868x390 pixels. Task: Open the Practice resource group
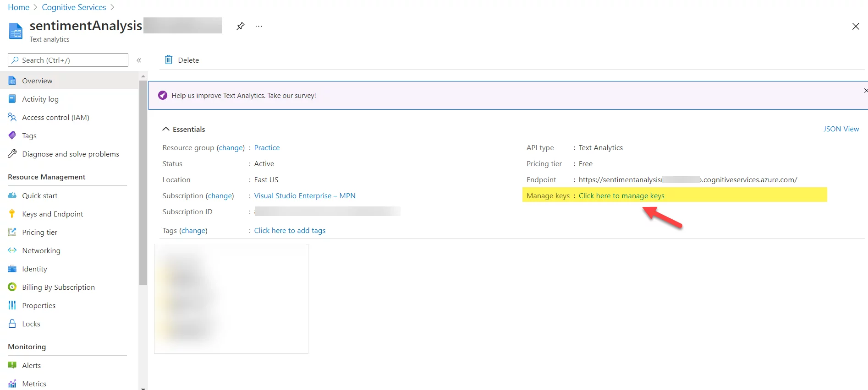(267, 147)
